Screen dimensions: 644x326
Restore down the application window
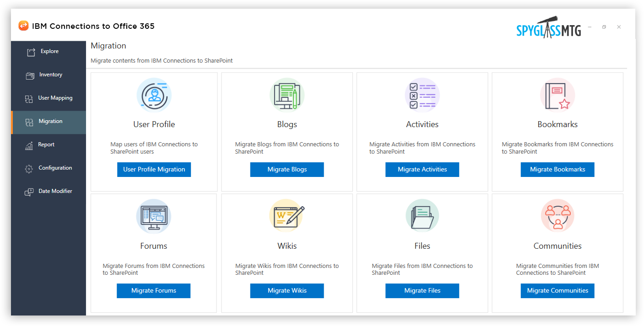coord(604,27)
